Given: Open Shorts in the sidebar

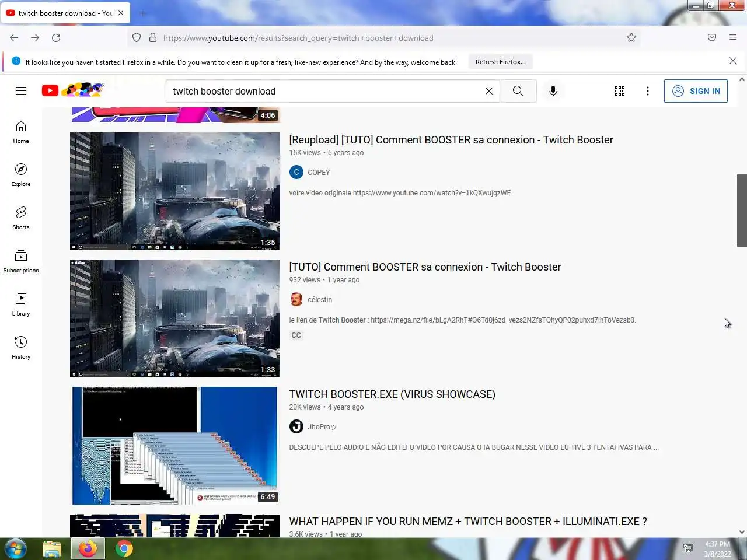Looking at the screenshot, I should point(21,219).
